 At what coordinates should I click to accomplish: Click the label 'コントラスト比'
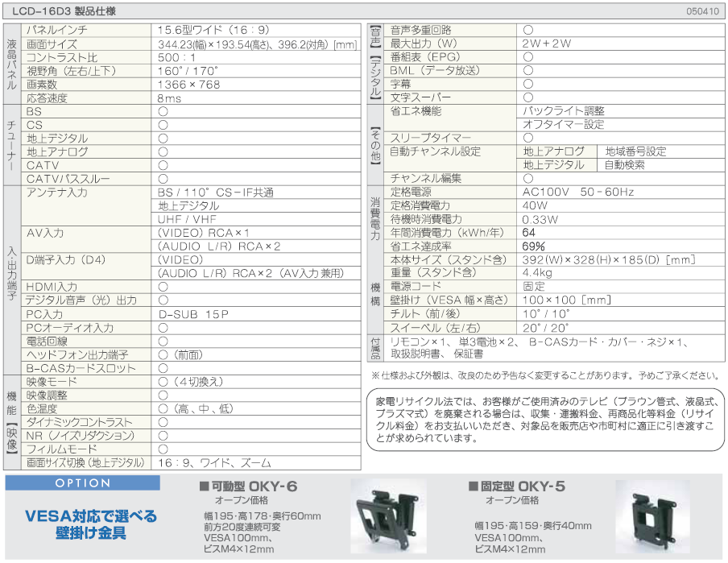tap(62, 58)
